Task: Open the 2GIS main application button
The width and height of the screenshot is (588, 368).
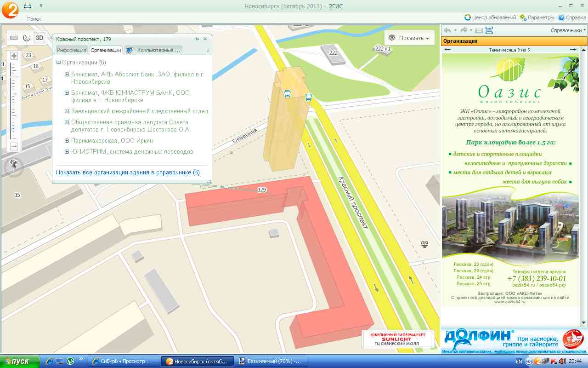Action: tap(10, 10)
